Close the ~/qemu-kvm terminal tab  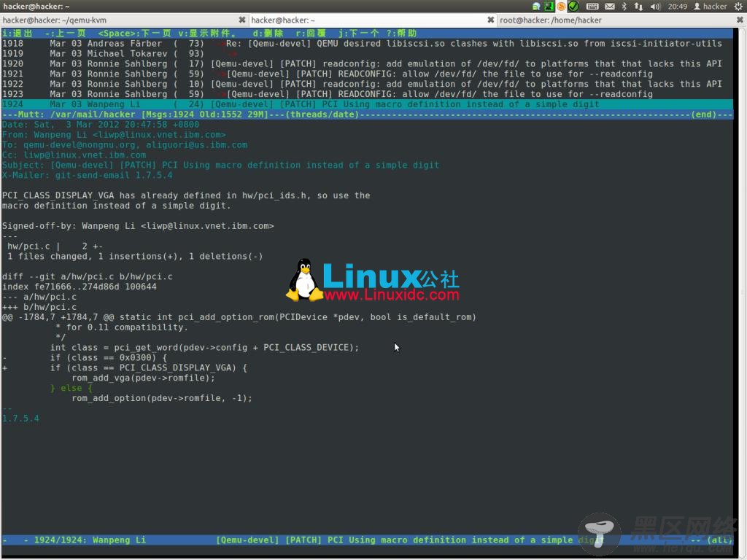pos(242,20)
